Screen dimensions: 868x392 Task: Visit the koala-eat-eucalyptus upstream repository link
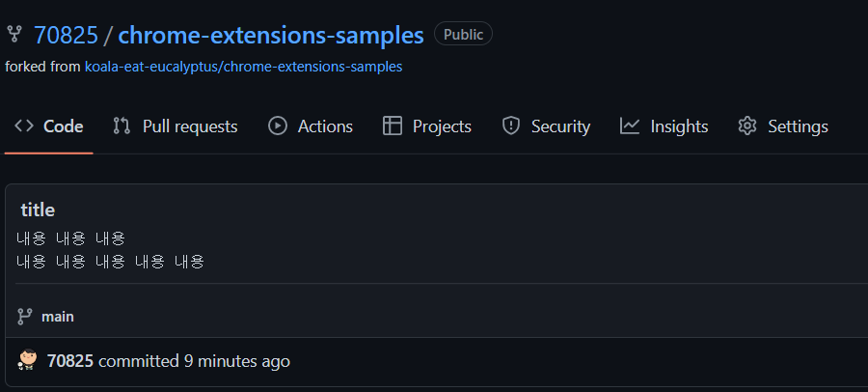coord(243,67)
